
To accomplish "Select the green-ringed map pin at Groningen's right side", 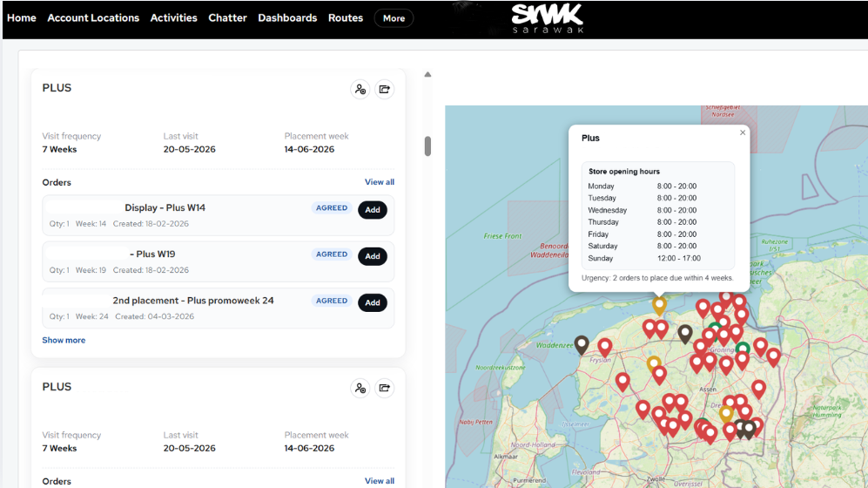I will coord(743,349).
